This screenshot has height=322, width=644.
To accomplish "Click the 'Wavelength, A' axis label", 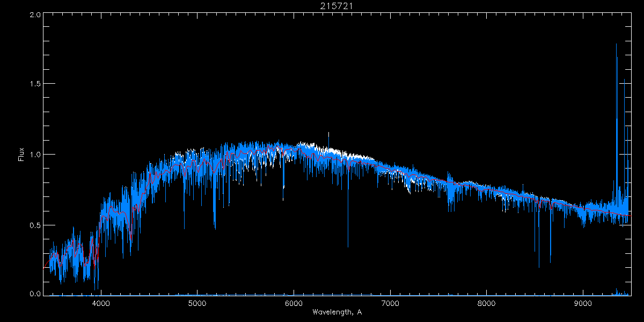I will tap(337, 312).
